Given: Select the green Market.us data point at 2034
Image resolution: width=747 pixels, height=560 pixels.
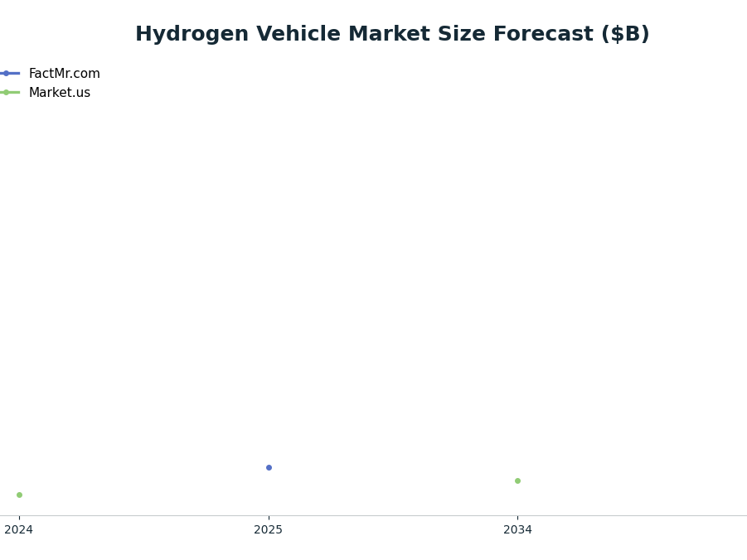Looking at the screenshot, I should [x=518, y=481].
